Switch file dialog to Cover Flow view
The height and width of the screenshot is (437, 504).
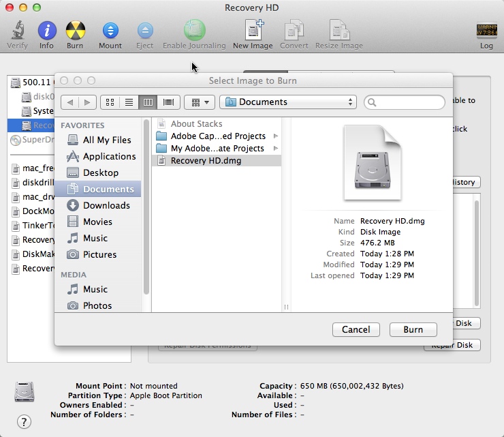coord(168,102)
